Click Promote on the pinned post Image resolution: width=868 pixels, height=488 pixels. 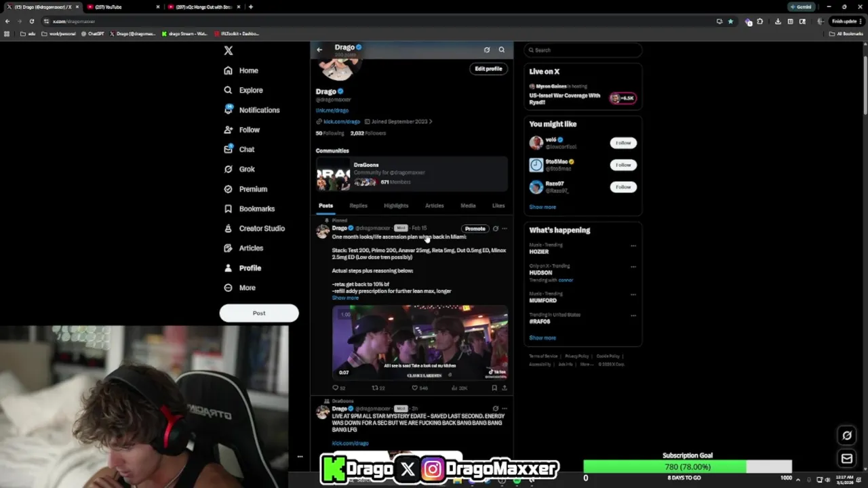(x=475, y=228)
